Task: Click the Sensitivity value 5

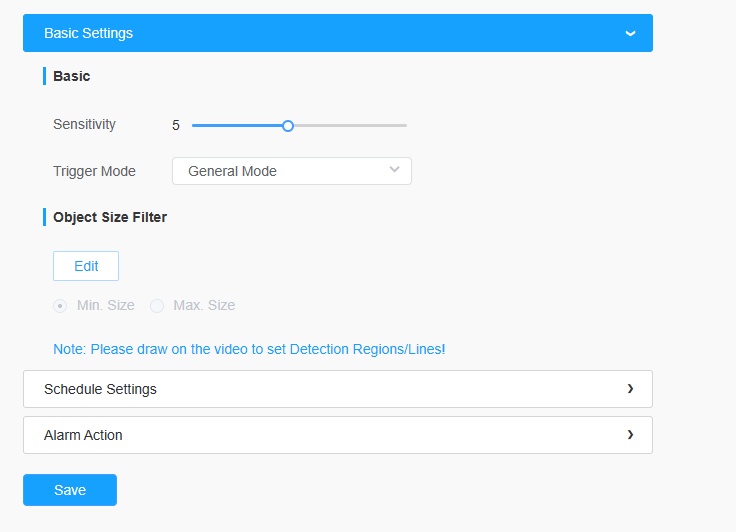Action: [x=176, y=125]
